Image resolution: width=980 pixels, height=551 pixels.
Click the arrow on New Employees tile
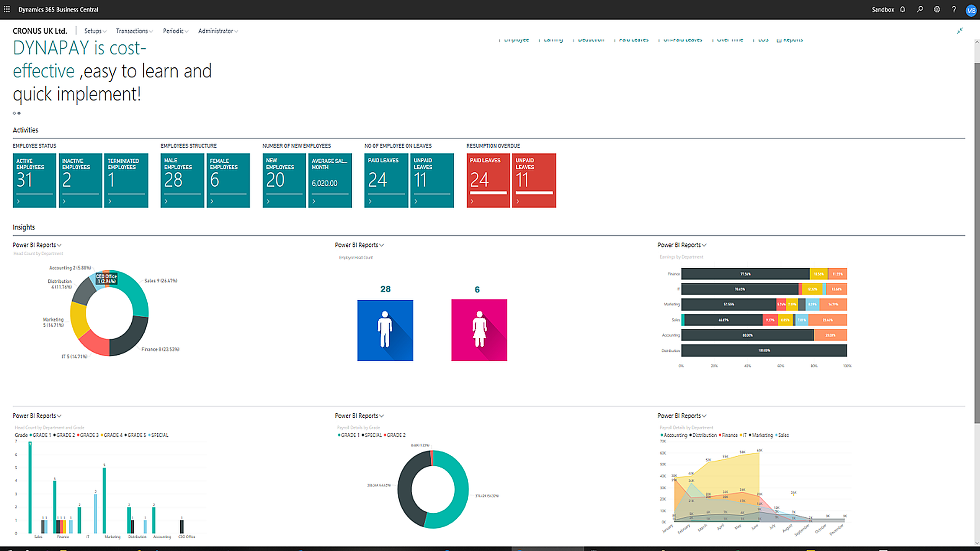tap(268, 201)
